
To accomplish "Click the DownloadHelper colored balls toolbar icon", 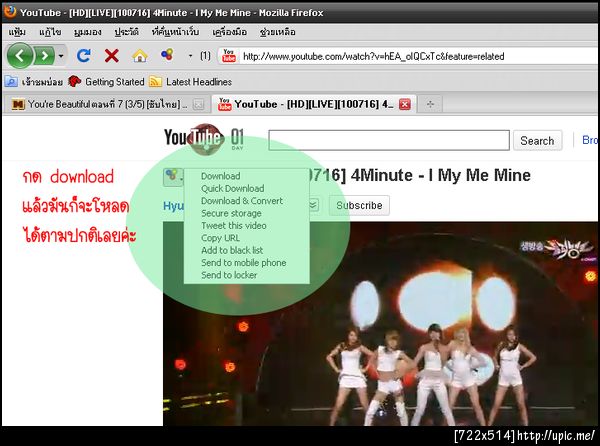I will pos(167,55).
